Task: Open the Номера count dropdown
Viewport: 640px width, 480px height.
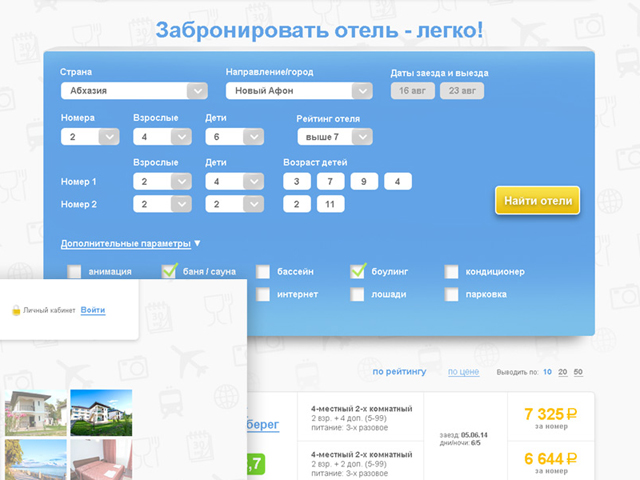Action: point(90,137)
